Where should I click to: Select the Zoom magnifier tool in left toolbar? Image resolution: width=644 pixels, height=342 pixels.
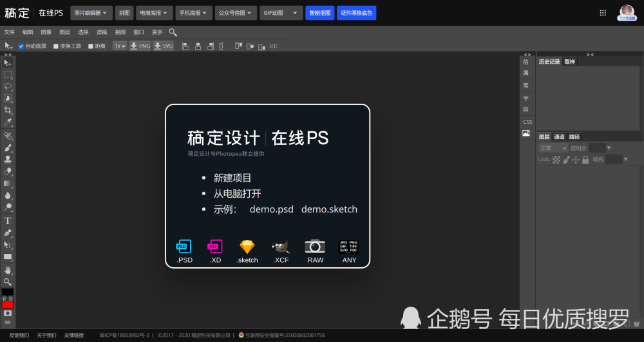(8, 282)
